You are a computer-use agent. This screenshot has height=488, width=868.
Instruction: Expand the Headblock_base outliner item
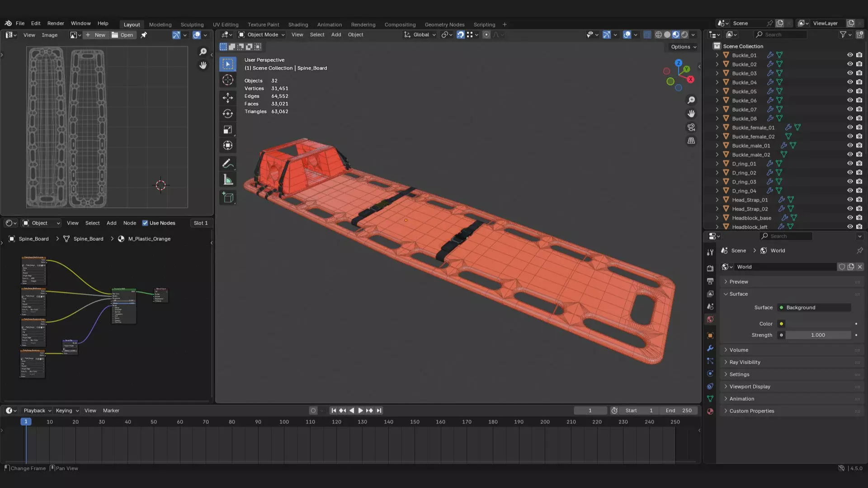tap(717, 218)
